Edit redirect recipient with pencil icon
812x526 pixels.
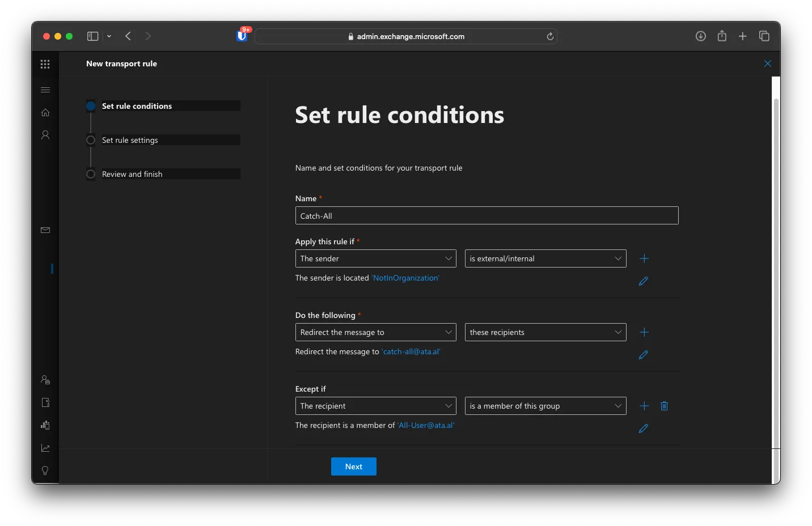[644, 355]
